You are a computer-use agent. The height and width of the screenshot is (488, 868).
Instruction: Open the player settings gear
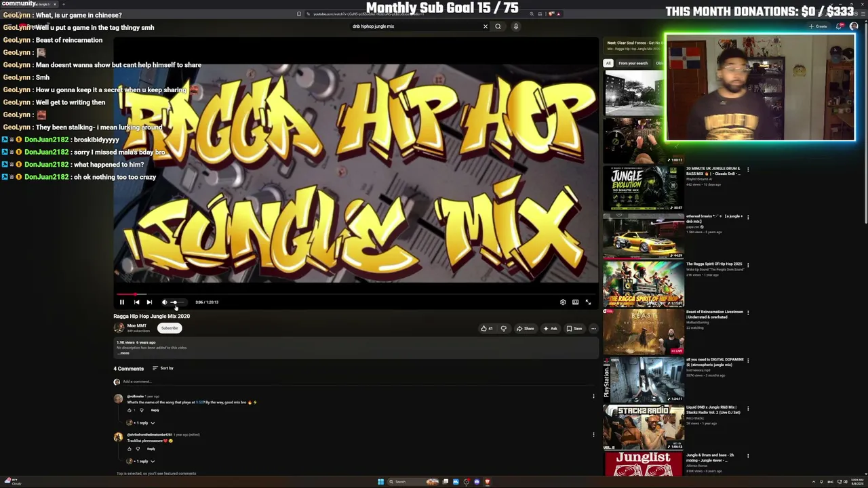tap(563, 302)
